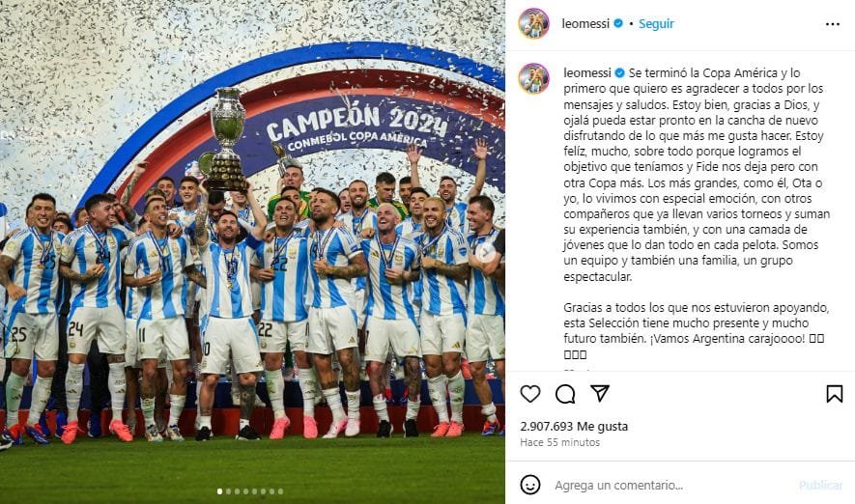Go to next photo using carousel arrow
855x504 pixels.
click(485, 252)
